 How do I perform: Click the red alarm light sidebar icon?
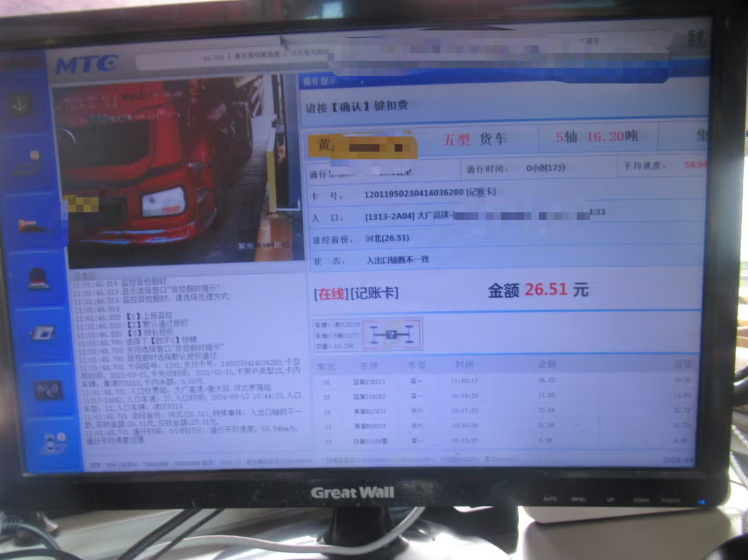point(38,278)
